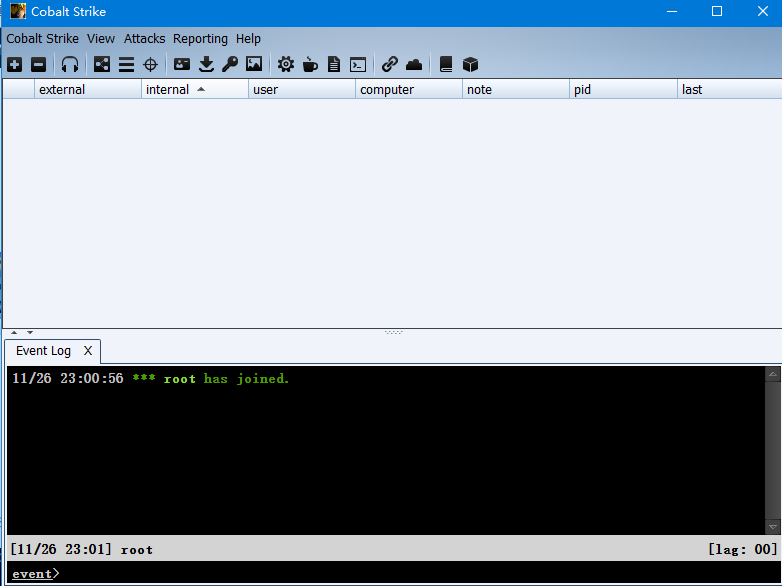782x586 pixels.
Task: Sort sessions by internal column
Action: pyautogui.click(x=195, y=89)
